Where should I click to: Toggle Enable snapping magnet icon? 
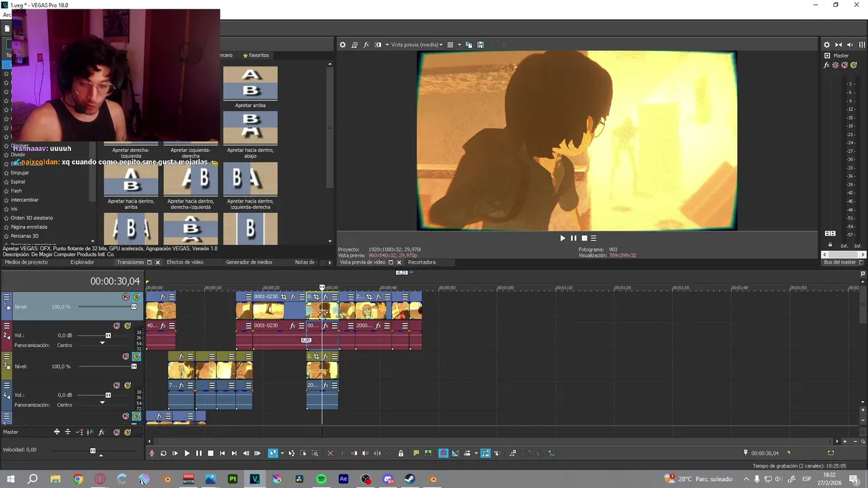click(443, 453)
